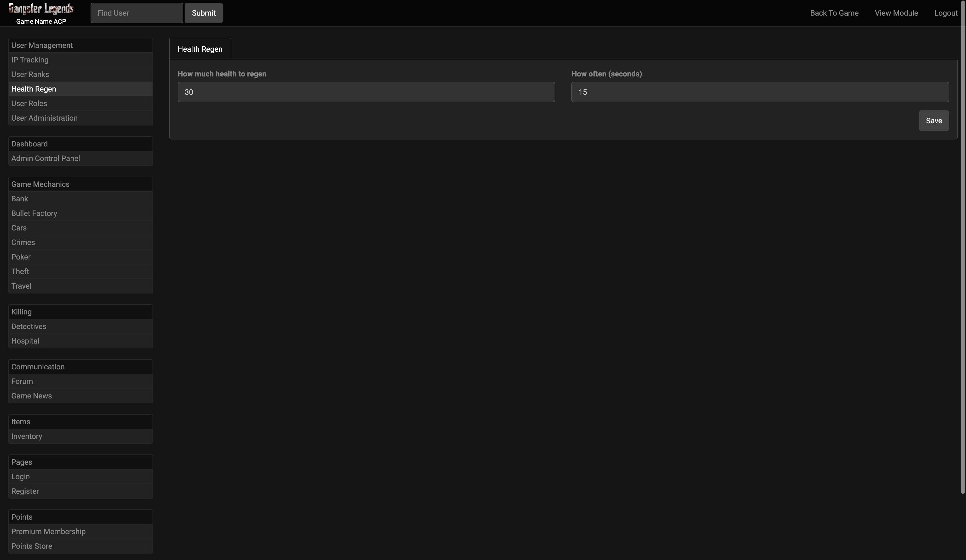Open Hospital under Killing section
The width and height of the screenshot is (966, 560).
pos(25,341)
